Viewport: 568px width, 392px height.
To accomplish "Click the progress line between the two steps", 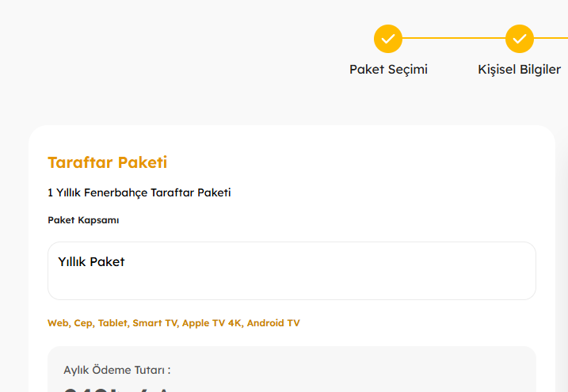I will tap(454, 38).
